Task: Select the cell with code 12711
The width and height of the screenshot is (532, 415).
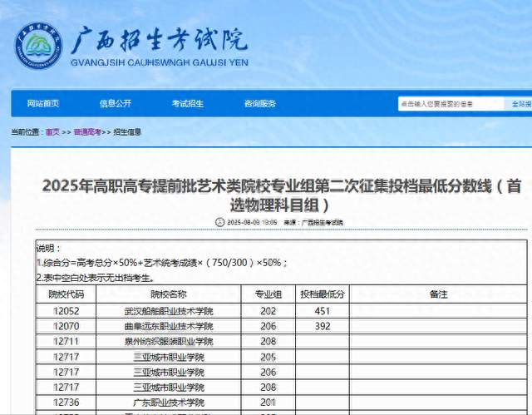Action: click(66, 341)
